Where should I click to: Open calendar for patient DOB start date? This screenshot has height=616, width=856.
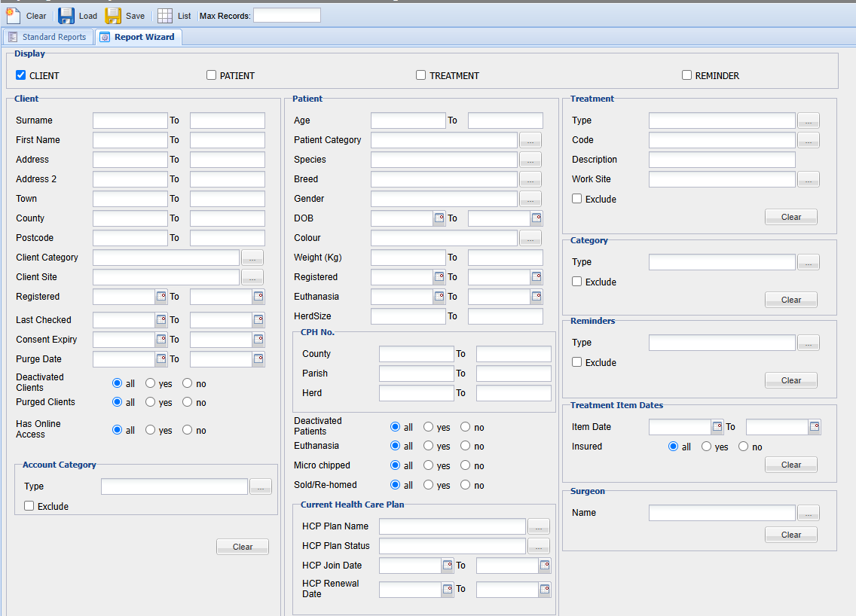(439, 218)
